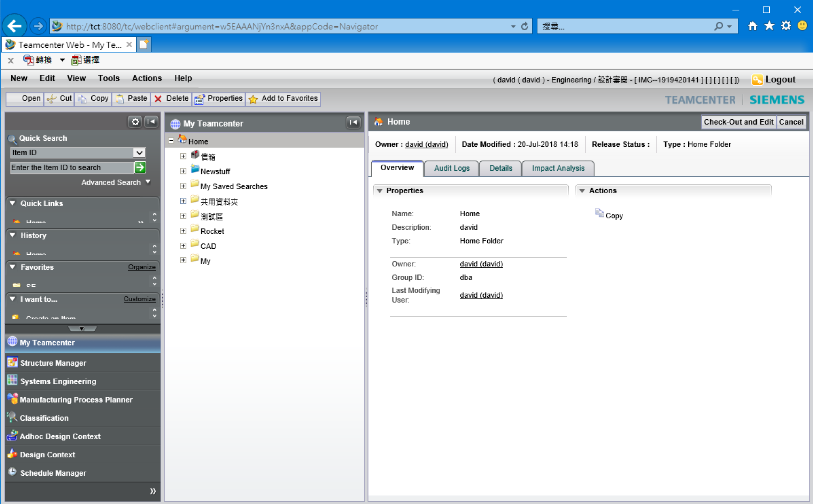Launch Manufacturing Process Planner
The width and height of the screenshot is (813, 504).
[x=76, y=400]
